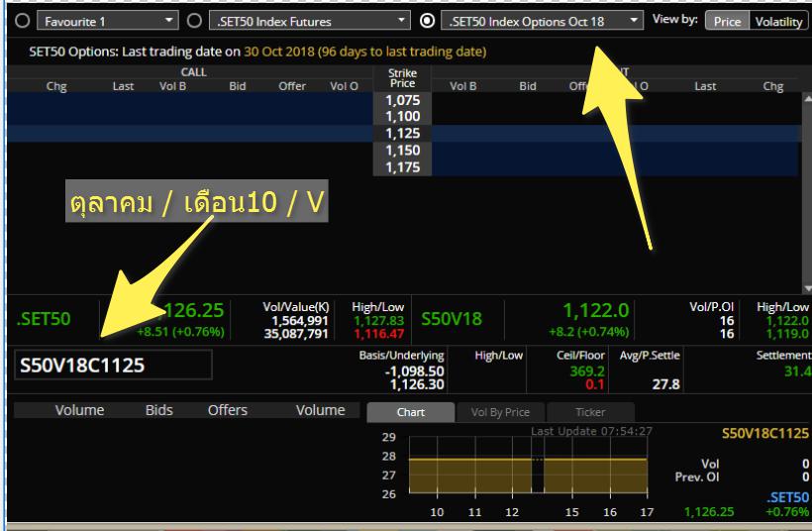Viewport: 812px width, 531px height.
Task: Select the .SET50 Index Options Oct 18 radio button
Action: pos(427,21)
